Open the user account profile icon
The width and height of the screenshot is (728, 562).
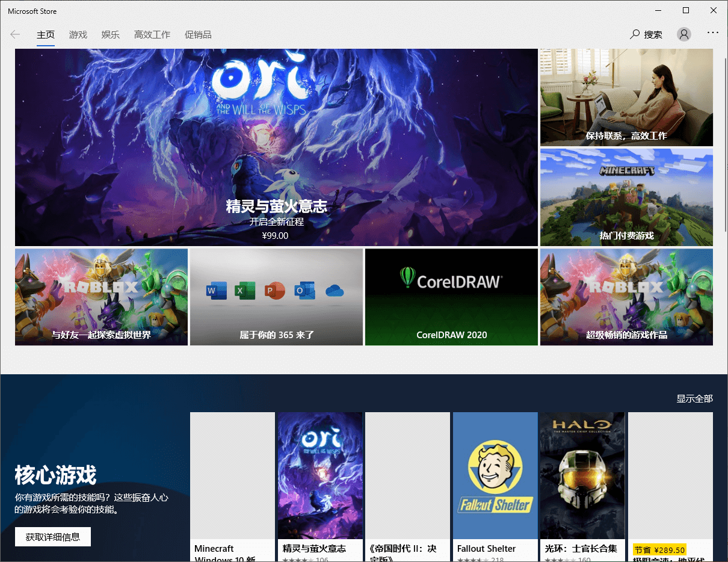pyautogui.click(x=683, y=34)
